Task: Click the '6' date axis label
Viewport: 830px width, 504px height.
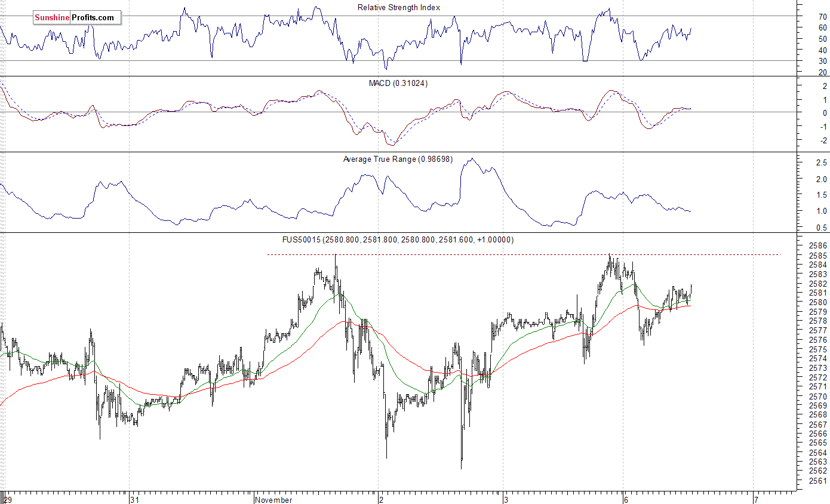Action: tap(626, 499)
